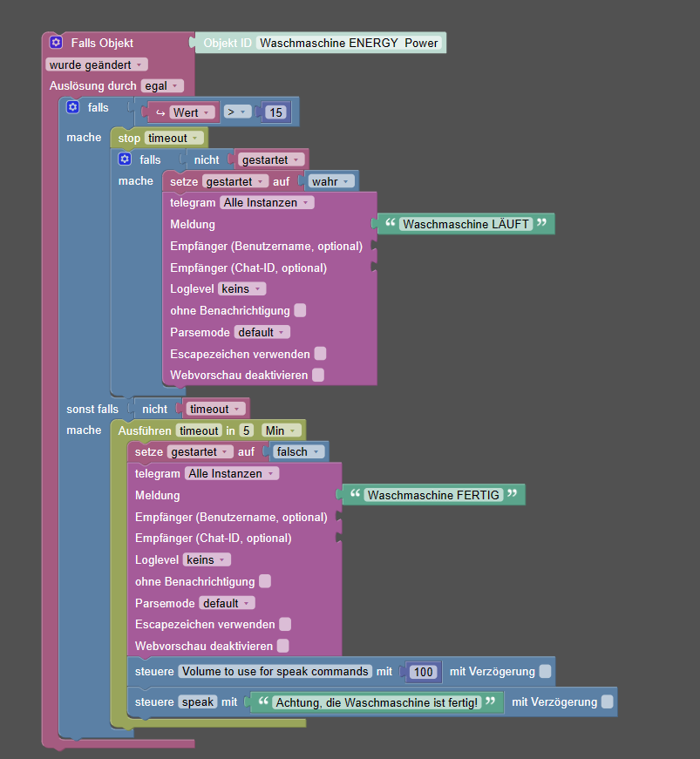Click 'Empfänger (Benutzername, optional)' in LÄUFT telegram block
The image size is (700, 759).
pyautogui.click(x=266, y=247)
